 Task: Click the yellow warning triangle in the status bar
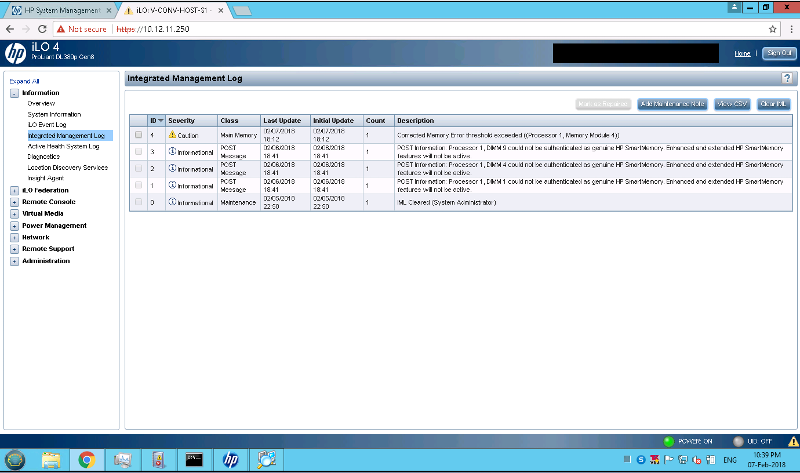point(793,441)
